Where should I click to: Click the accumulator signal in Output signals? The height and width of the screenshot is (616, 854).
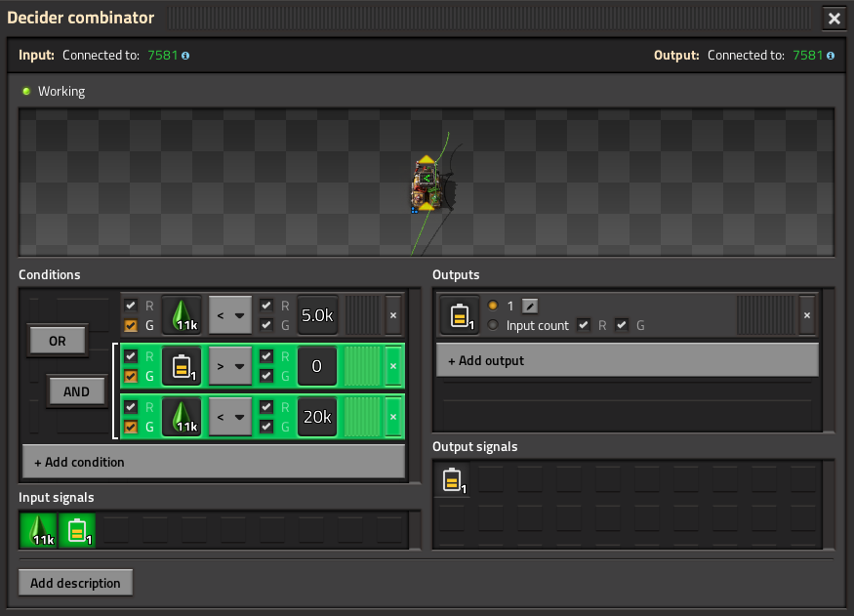tap(452, 479)
